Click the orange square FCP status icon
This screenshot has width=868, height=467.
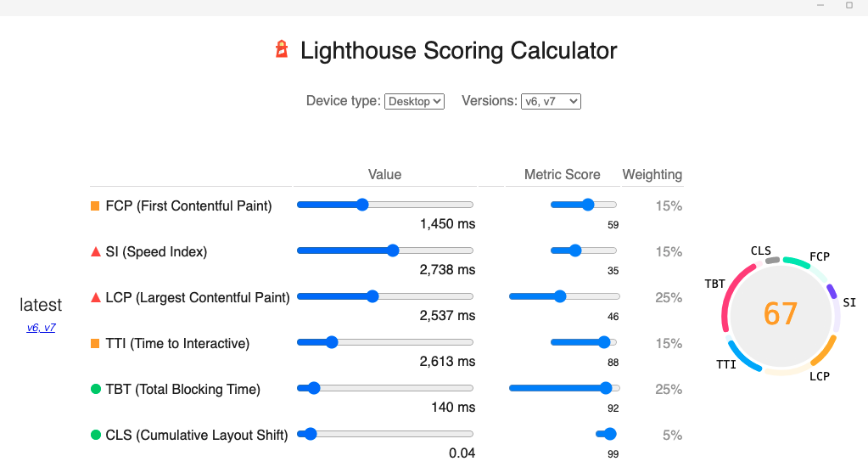(x=95, y=206)
